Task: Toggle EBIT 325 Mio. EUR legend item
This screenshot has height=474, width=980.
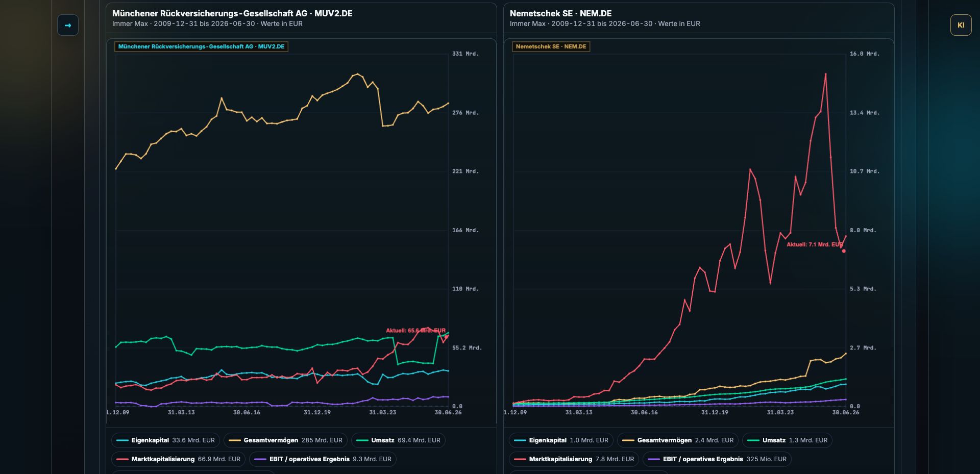Action: pos(717,459)
